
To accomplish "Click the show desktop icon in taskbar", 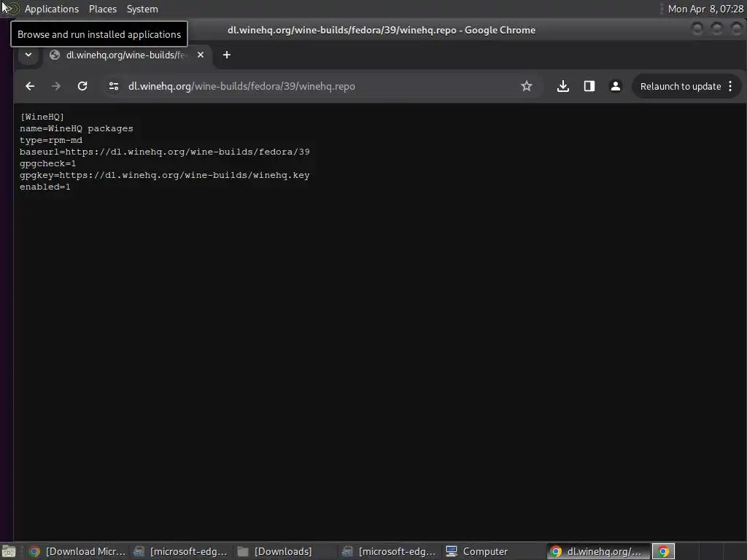I will 9,551.
